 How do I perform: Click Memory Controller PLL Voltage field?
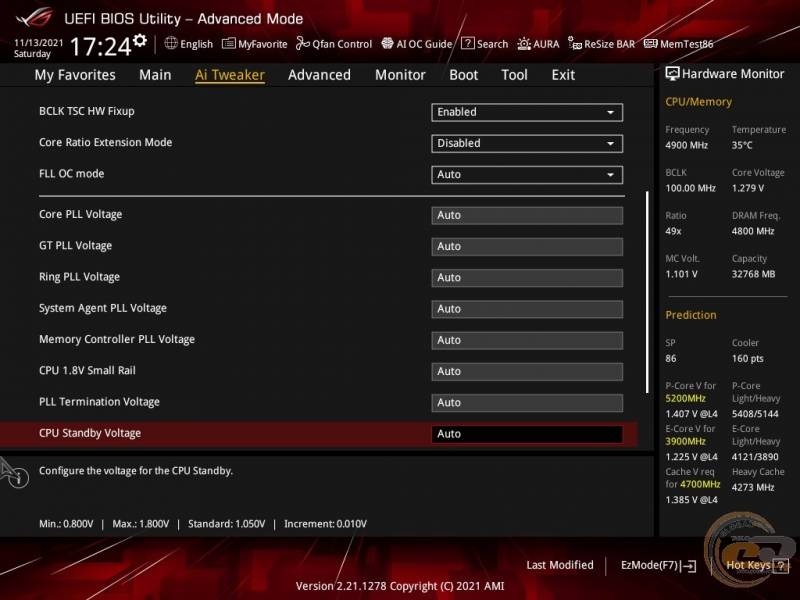coord(527,340)
